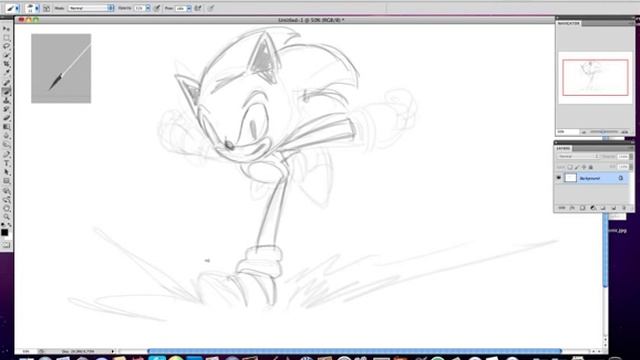
Task: Toggle the Brushes panel button in options bar
Action: (46, 8)
